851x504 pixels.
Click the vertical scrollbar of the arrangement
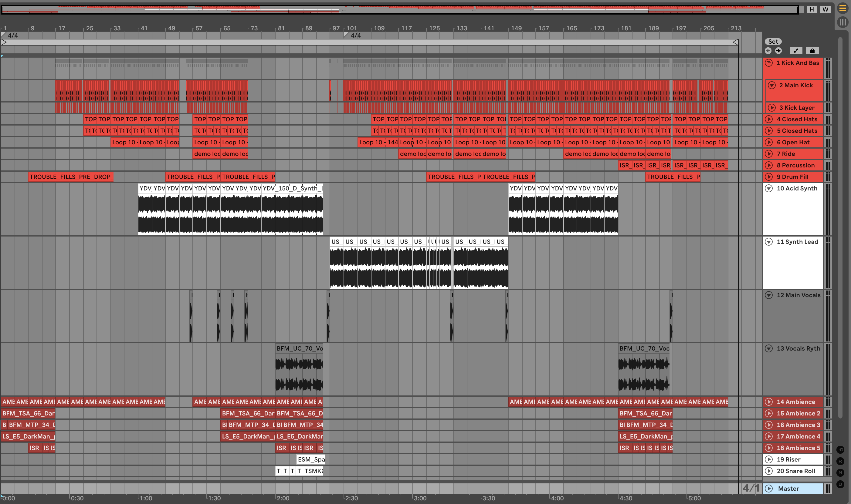(840, 227)
